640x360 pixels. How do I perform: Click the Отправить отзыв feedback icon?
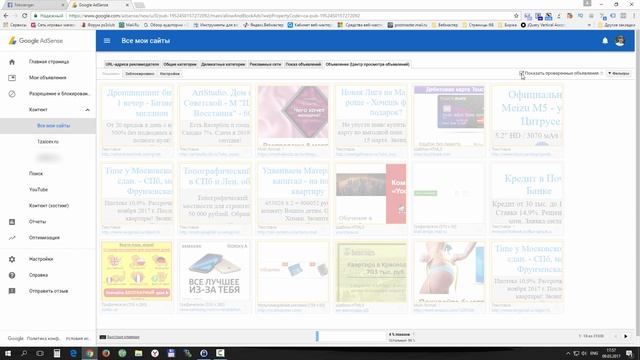click(x=12, y=291)
